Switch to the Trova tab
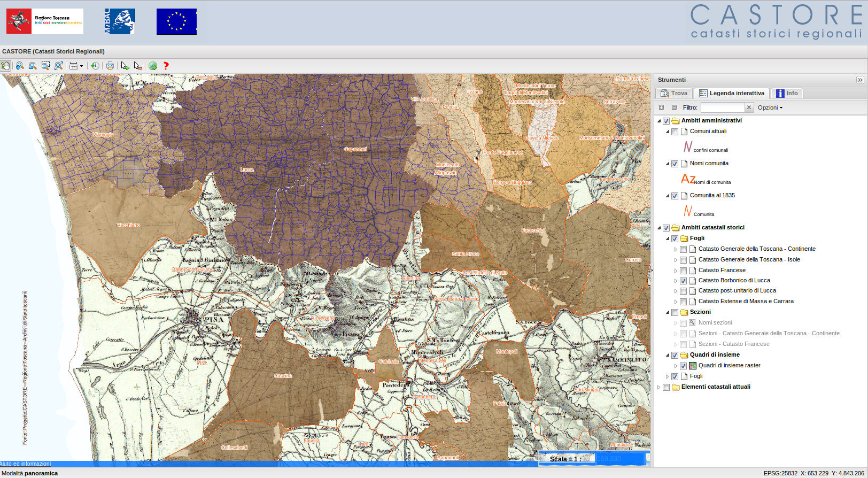The image size is (868, 478). tap(674, 93)
